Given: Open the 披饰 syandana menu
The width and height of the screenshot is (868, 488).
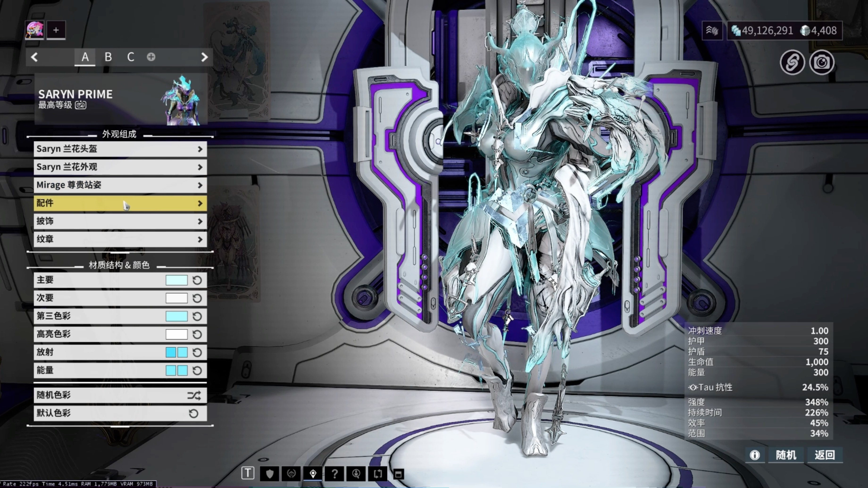Looking at the screenshot, I should pos(120,221).
